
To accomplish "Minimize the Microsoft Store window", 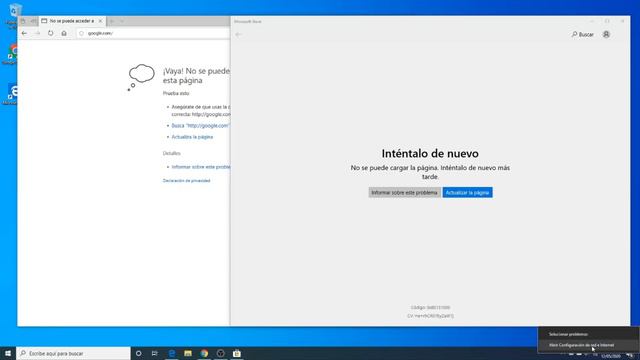I will [592, 21].
